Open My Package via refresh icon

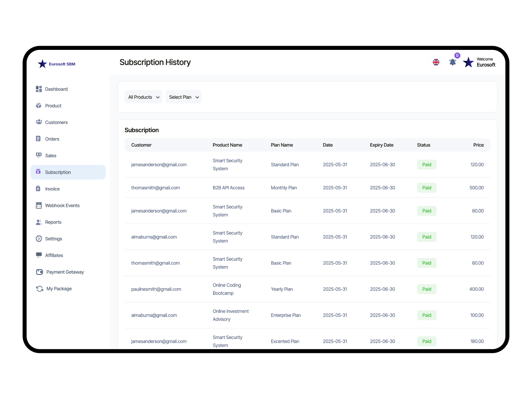(x=39, y=288)
